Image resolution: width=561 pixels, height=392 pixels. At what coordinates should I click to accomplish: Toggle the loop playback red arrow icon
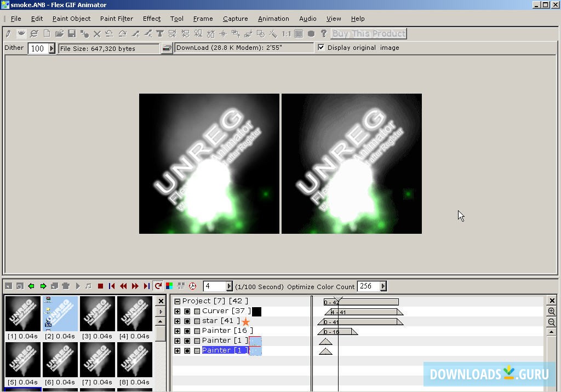pos(158,286)
